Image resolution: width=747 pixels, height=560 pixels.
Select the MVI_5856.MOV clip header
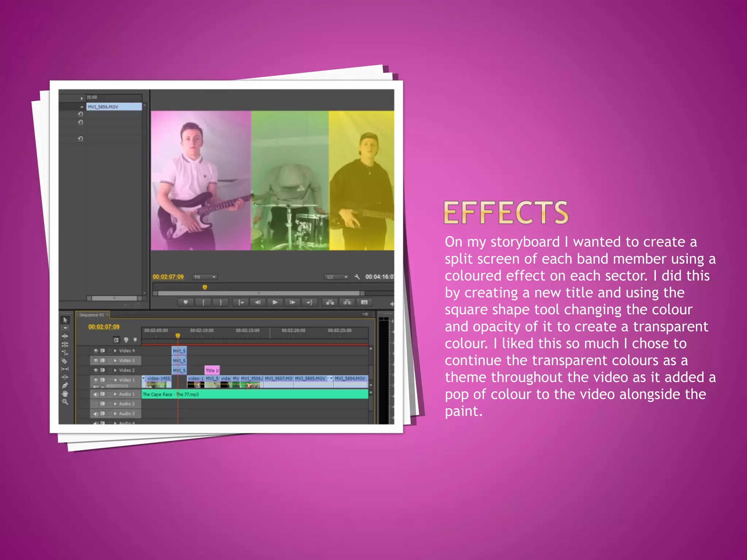pos(114,107)
